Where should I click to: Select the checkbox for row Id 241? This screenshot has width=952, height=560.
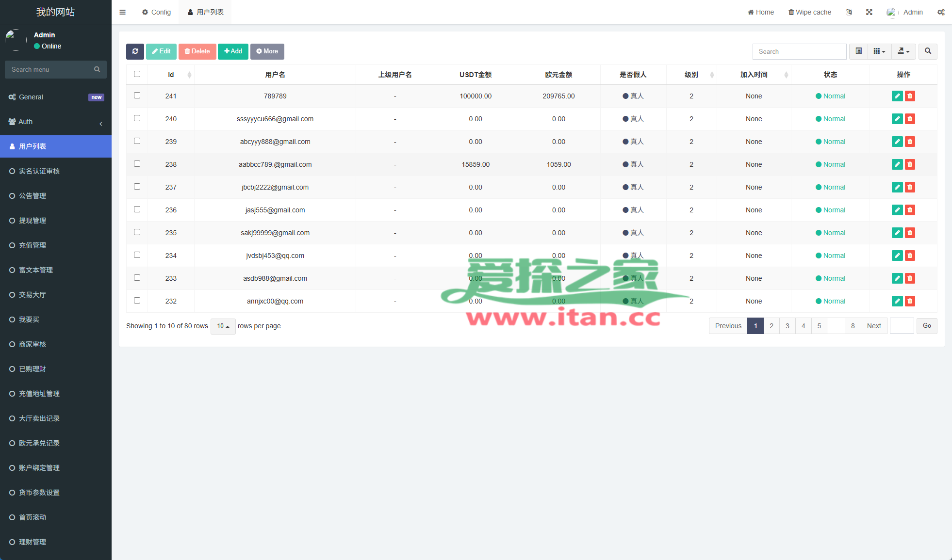[x=137, y=96]
